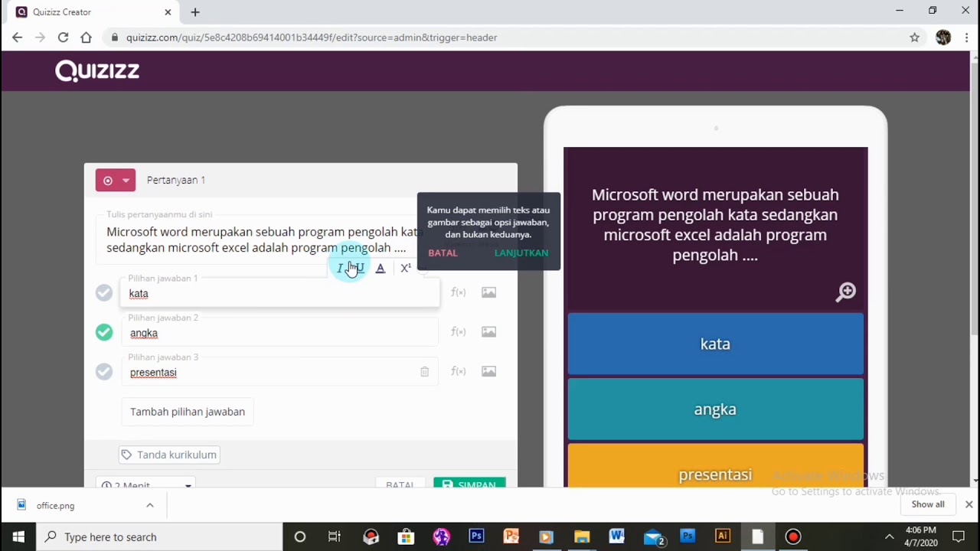Viewport: 980px width, 551px height.
Task: Click the Quizizz logo
Action: 97,71
